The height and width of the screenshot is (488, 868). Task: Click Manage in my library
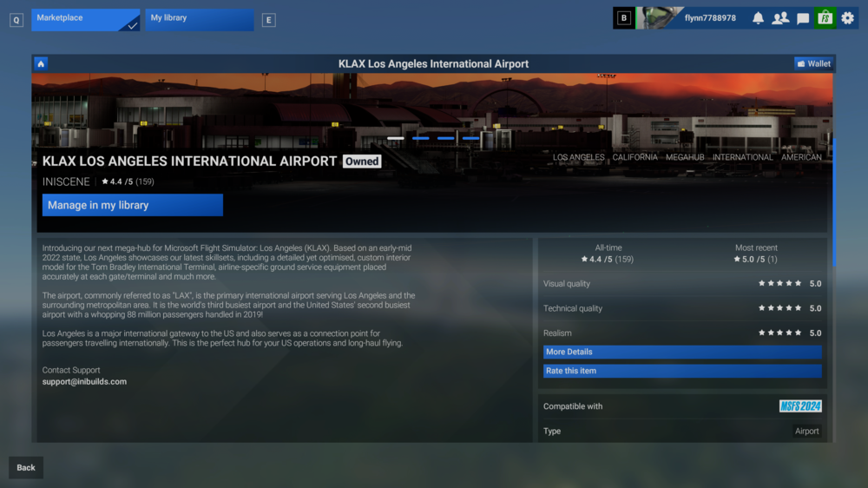(x=132, y=205)
